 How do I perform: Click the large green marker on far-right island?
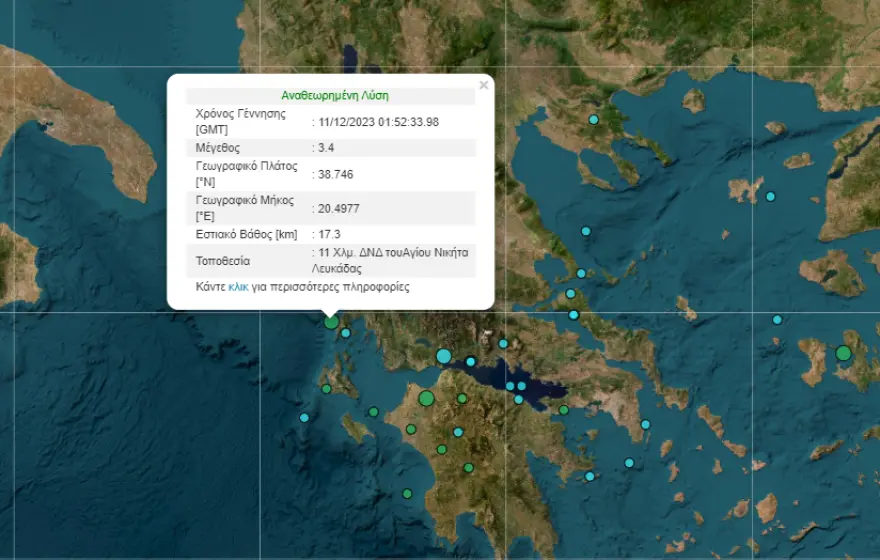(x=843, y=353)
